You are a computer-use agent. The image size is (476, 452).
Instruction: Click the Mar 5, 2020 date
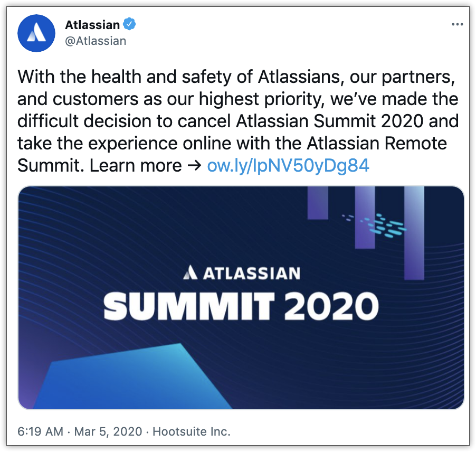tap(109, 431)
